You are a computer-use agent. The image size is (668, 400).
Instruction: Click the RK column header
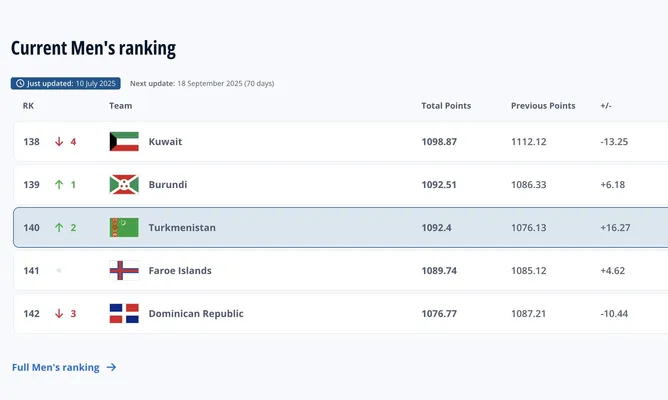tap(28, 106)
